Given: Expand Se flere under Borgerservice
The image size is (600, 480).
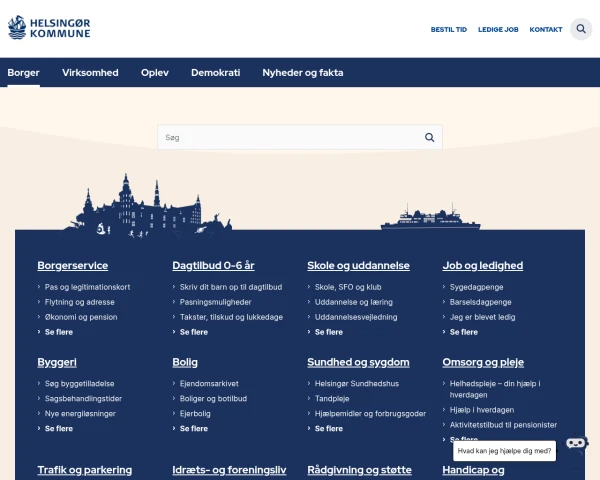Looking at the screenshot, I should point(59,332).
